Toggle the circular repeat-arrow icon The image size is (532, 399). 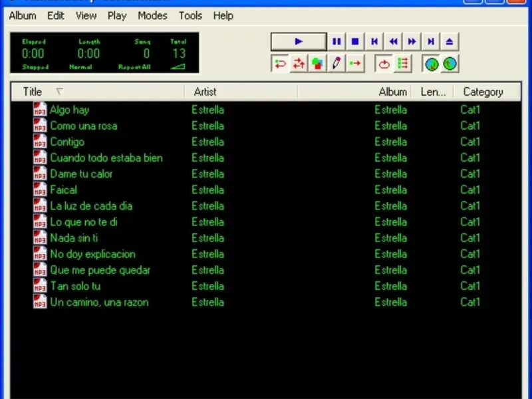click(x=384, y=63)
